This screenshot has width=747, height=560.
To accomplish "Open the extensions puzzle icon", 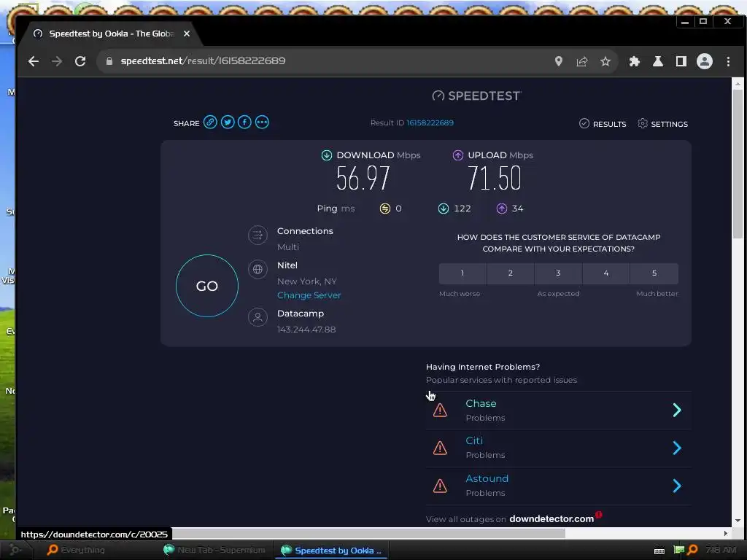I will (x=634, y=61).
